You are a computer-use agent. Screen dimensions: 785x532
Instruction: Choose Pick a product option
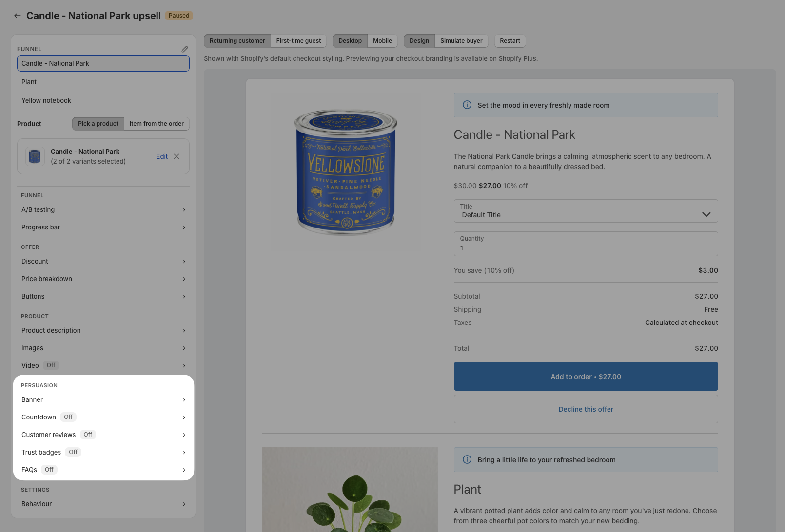coord(98,124)
